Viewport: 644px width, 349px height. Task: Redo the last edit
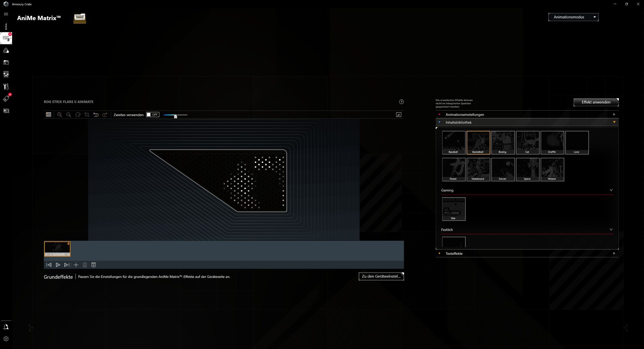click(105, 115)
